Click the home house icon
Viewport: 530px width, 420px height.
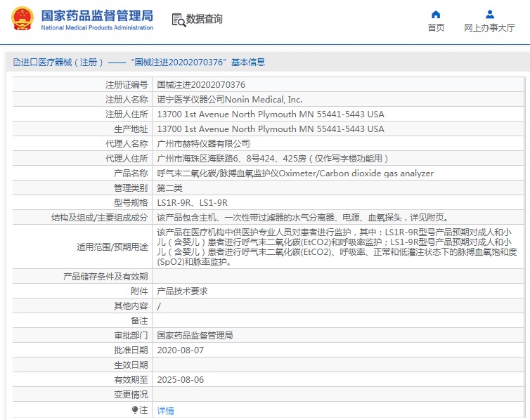click(436, 15)
